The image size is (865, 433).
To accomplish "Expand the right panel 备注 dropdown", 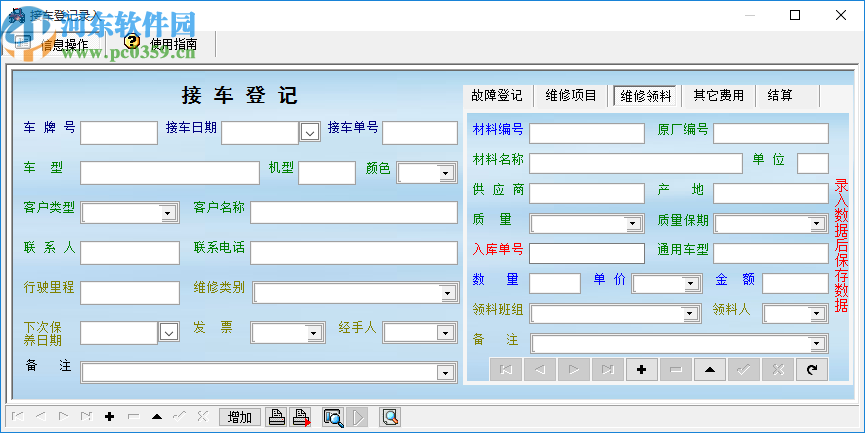I will coord(816,344).
